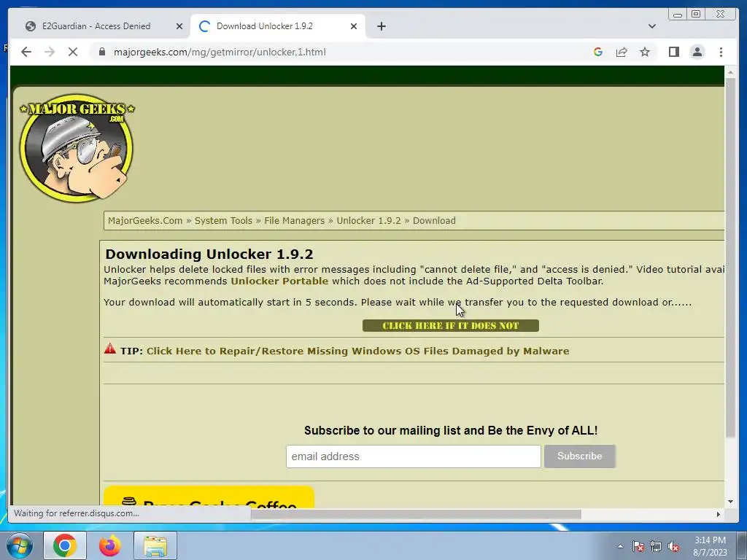Go to File Managers breadcrumb

pos(294,220)
